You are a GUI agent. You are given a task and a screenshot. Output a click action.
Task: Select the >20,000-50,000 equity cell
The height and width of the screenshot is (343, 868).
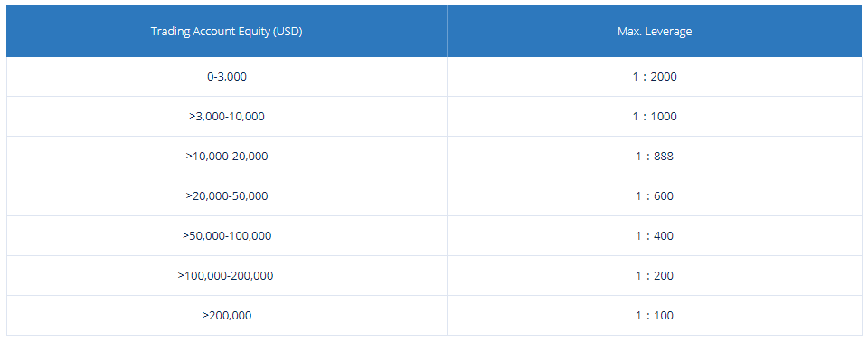pyautogui.click(x=226, y=196)
